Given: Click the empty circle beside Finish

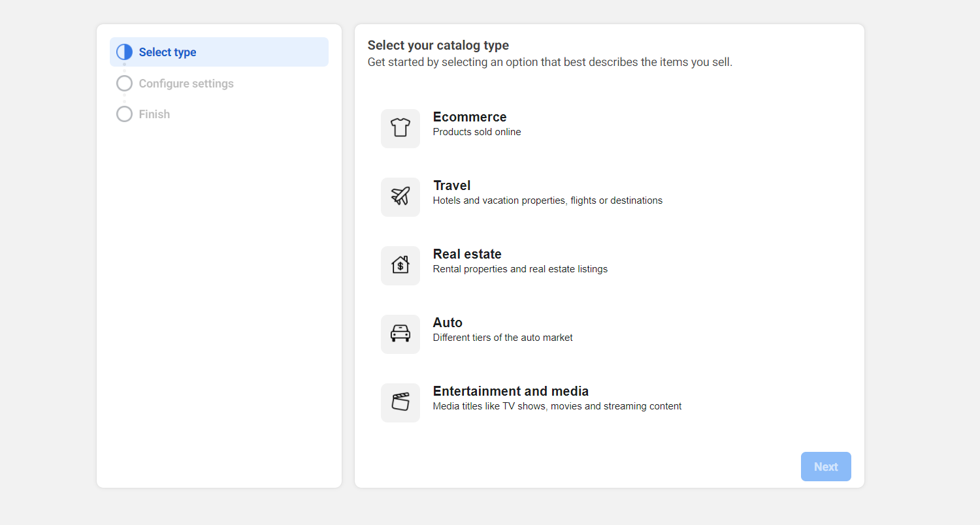Looking at the screenshot, I should [124, 114].
